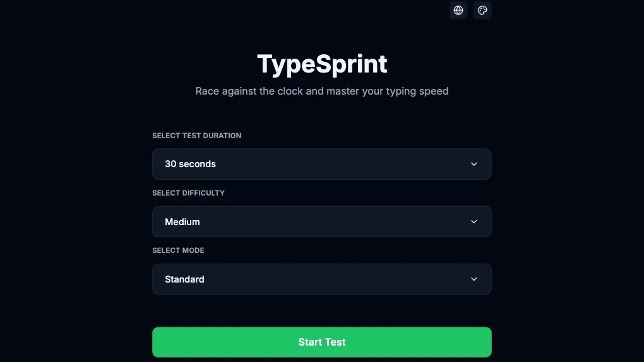The image size is (644, 362).
Task: Switch site language using the globe button
Action: tap(458, 10)
